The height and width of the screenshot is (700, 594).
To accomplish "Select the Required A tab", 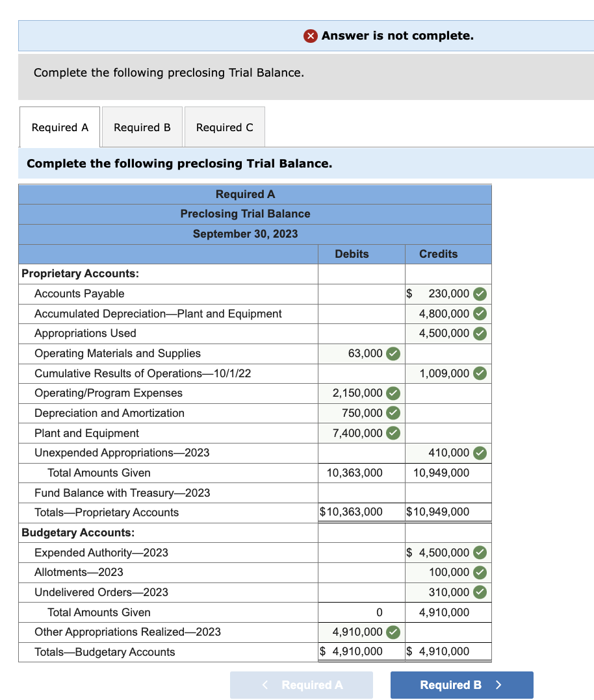I will pyautogui.click(x=59, y=127).
